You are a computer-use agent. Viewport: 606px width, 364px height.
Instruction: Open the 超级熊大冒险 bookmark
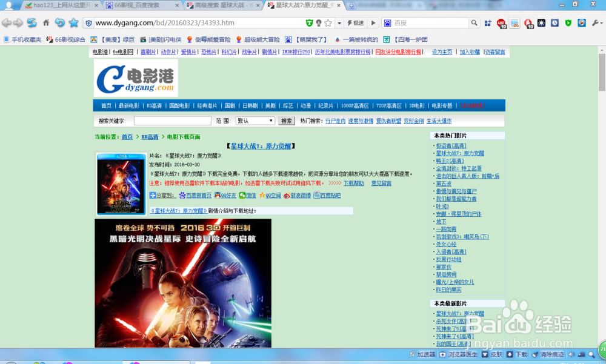(x=258, y=39)
